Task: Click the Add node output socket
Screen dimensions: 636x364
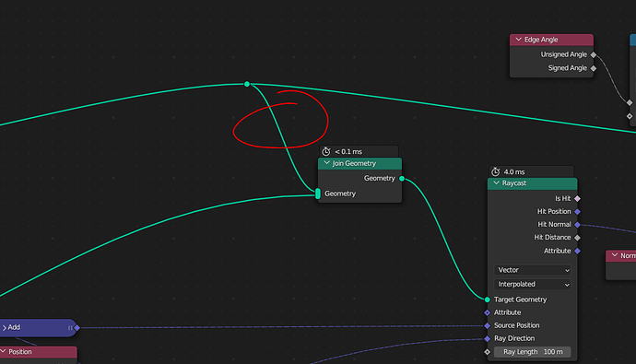Action: [77, 327]
